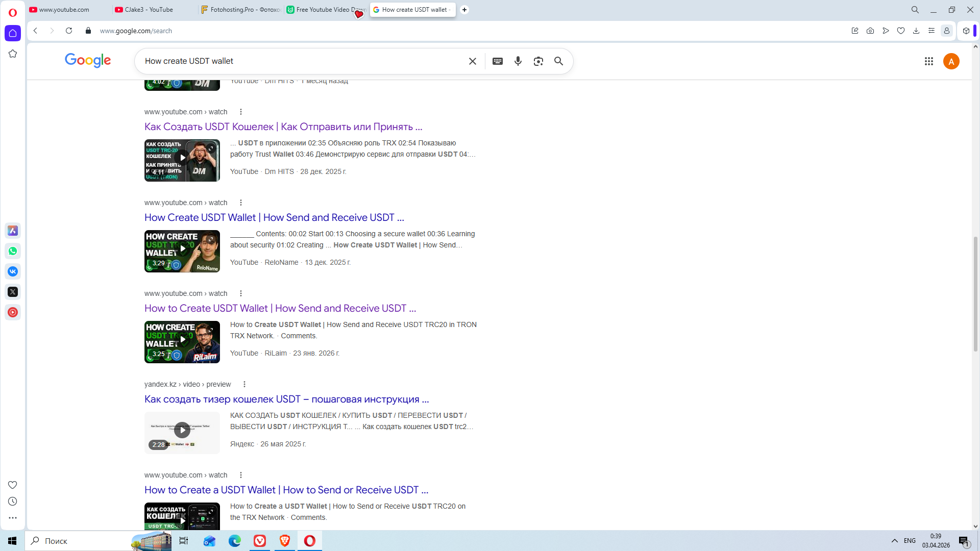The image size is (980, 551).
Task: Show hidden system tray icons chevron
Action: coord(895,541)
